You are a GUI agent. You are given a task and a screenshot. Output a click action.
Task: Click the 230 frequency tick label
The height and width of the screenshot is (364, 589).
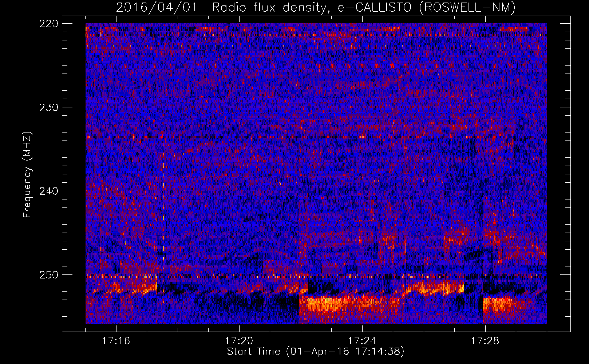pyautogui.click(x=48, y=107)
